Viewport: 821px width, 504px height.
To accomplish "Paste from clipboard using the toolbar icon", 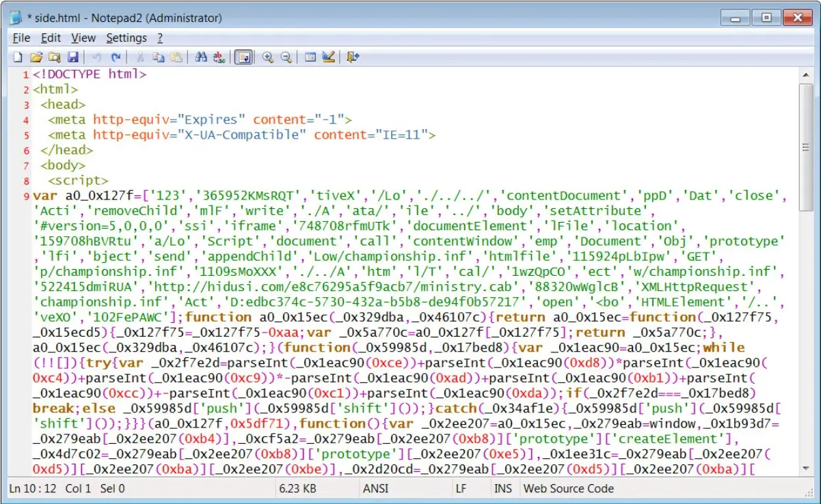I will coord(176,57).
